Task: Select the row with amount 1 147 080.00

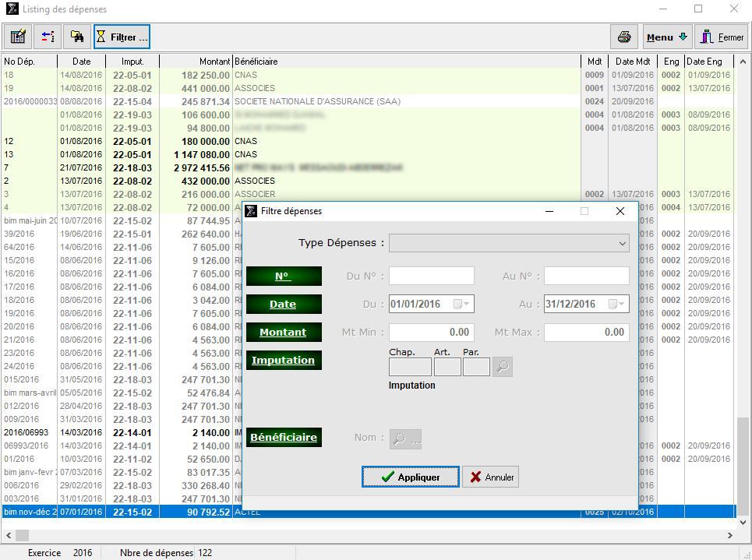Action: pos(369,154)
